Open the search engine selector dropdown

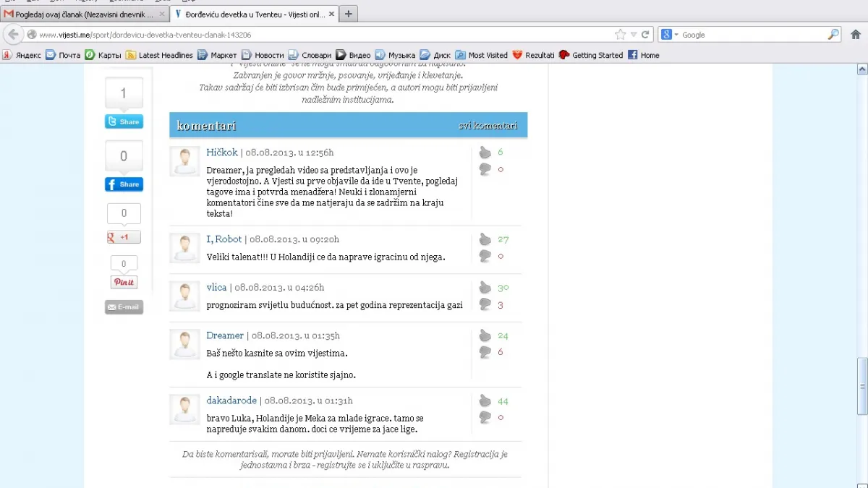[x=670, y=34]
